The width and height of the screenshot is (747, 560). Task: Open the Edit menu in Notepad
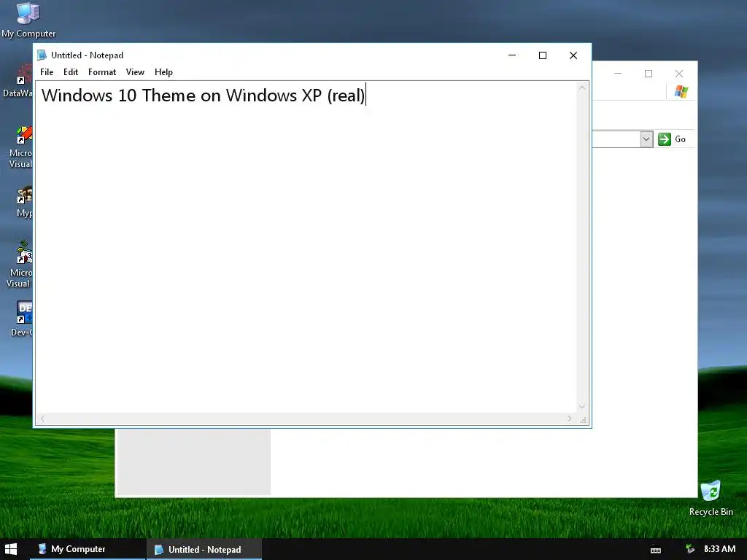71,72
